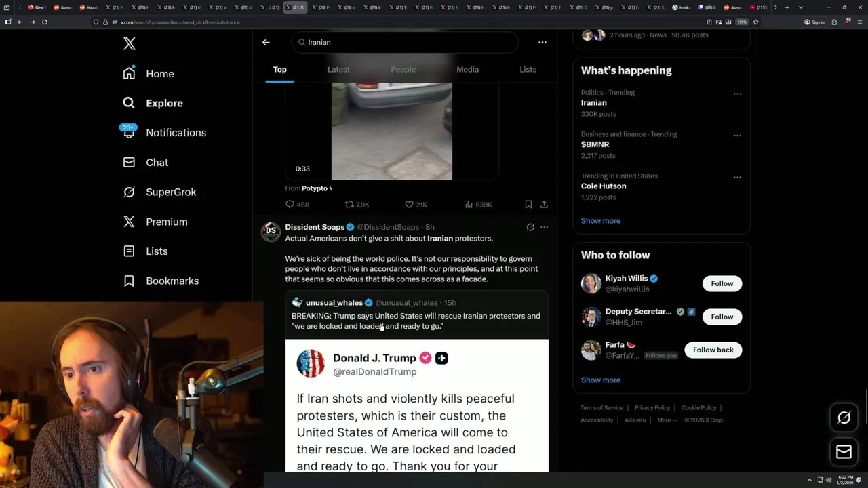The width and height of the screenshot is (868, 488).
Task: Switch to the Top tab
Action: coord(279,70)
